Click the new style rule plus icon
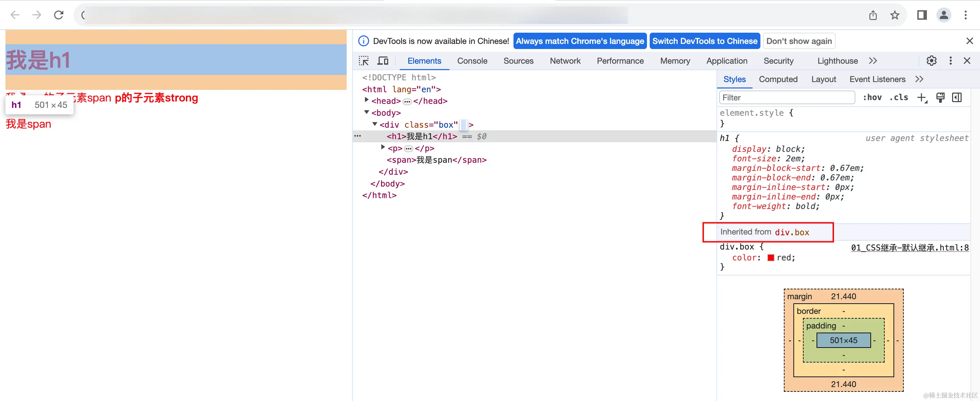 [921, 98]
